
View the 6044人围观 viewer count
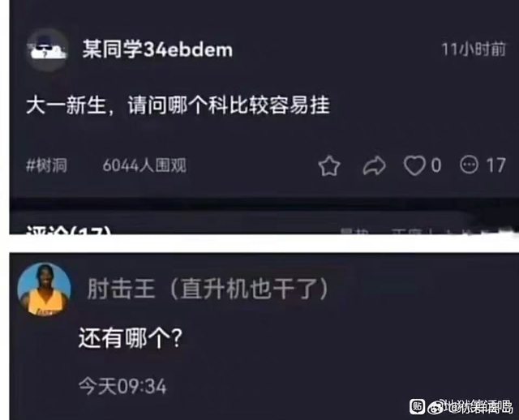pos(144,165)
